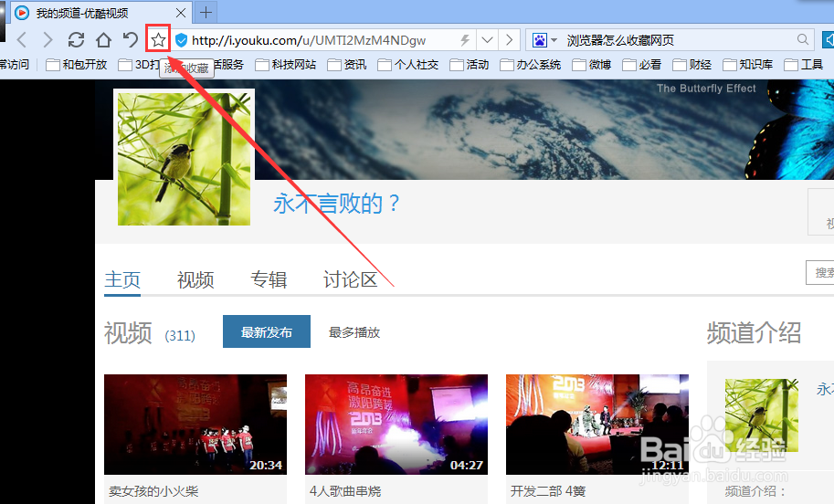The image size is (834, 504).
Task: Open a new tab with plus button
Action: [206, 12]
